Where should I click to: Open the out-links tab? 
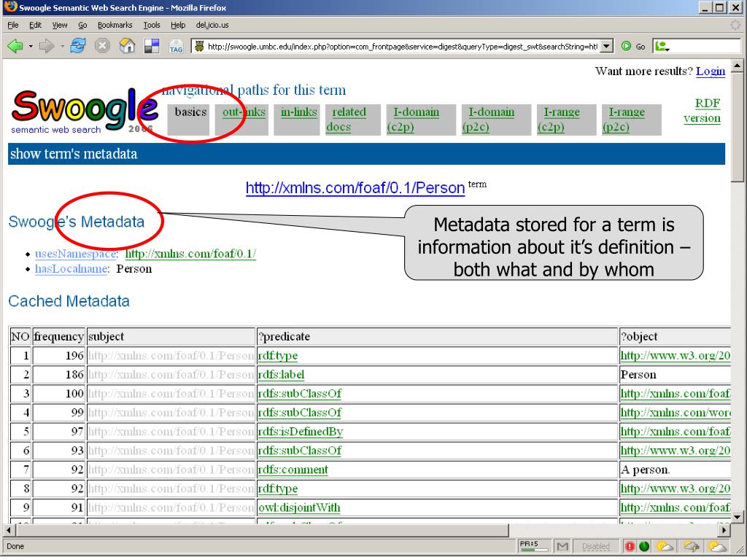pyautogui.click(x=244, y=112)
